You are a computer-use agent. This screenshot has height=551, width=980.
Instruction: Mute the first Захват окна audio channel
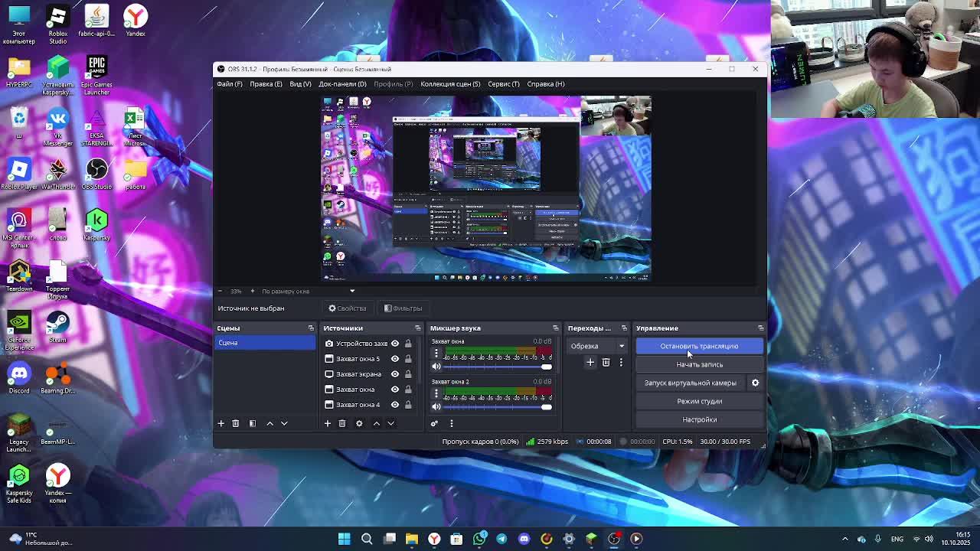pos(436,367)
